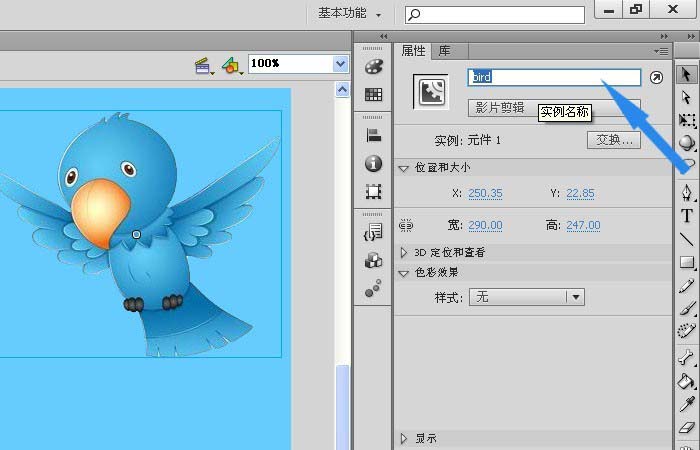This screenshot has width=700, height=450.
Task: Collapse the icon panel dock arrows
Action: [383, 36]
